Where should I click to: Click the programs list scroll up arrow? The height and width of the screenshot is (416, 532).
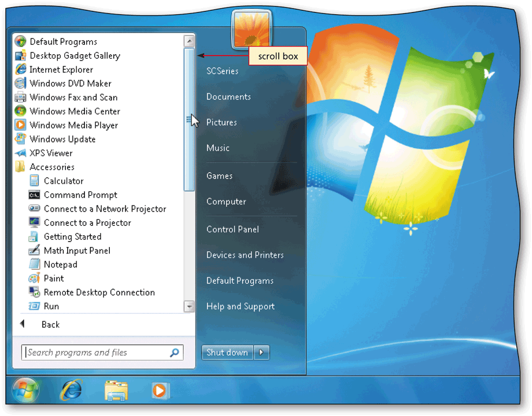coord(189,41)
